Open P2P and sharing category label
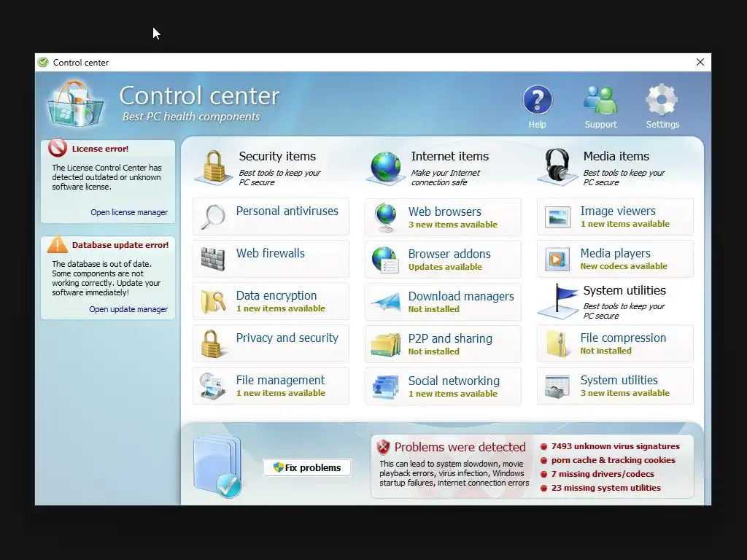 tap(450, 338)
